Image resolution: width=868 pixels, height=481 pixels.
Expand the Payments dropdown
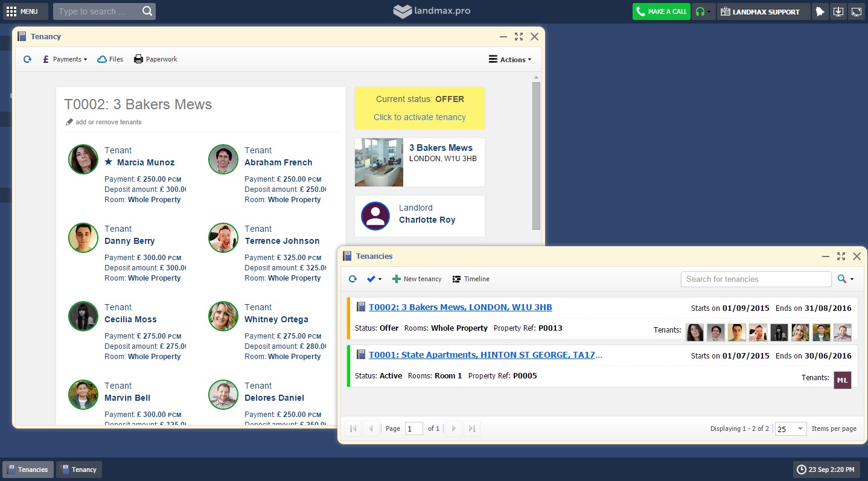pyautogui.click(x=65, y=59)
